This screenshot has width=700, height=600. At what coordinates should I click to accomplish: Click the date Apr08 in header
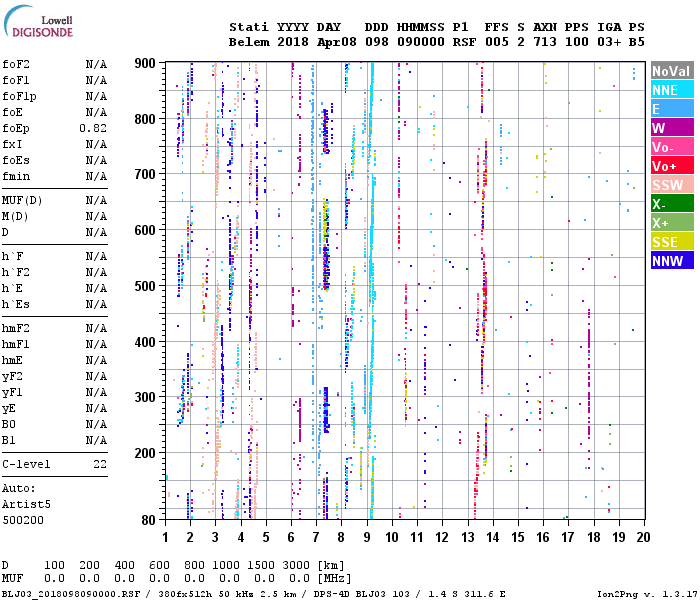tap(337, 42)
